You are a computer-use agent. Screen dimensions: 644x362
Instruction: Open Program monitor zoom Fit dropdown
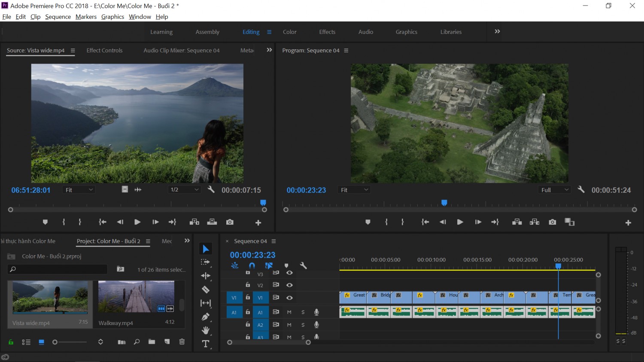tap(354, 190)
